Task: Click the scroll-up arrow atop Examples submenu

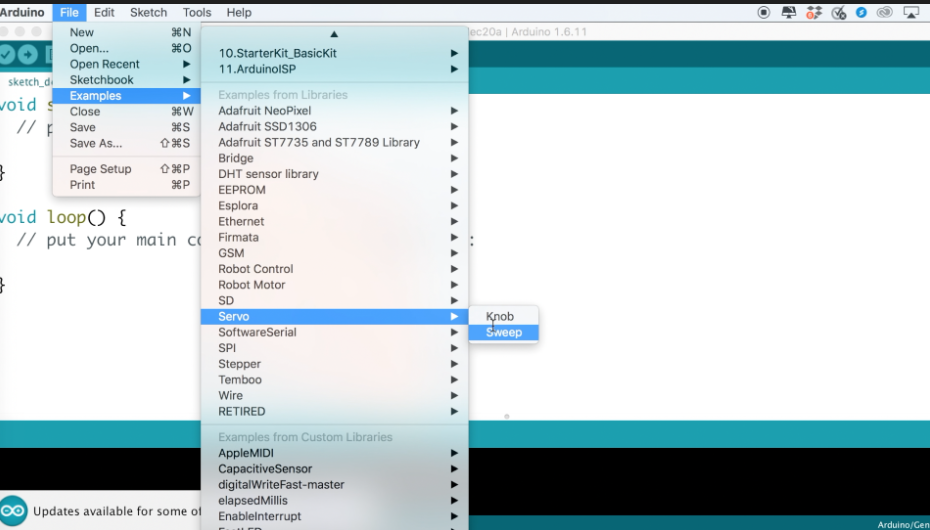Action: (334, 34)
